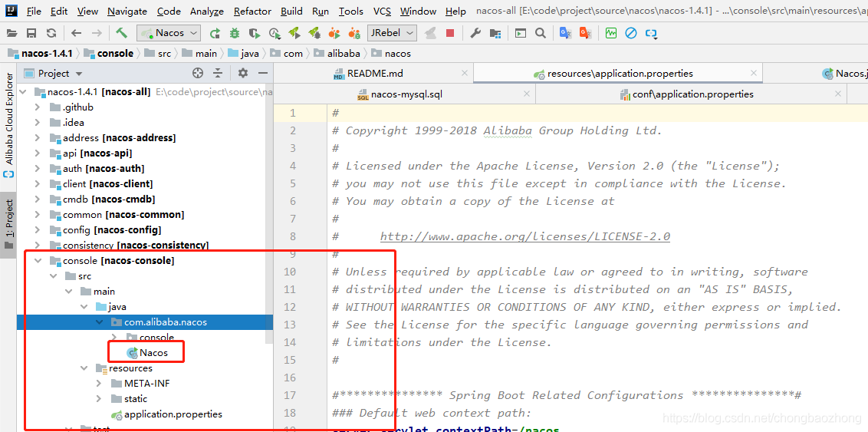
Task: Toggle the 1: Project tool window tab
Action: tap(8, 225)
